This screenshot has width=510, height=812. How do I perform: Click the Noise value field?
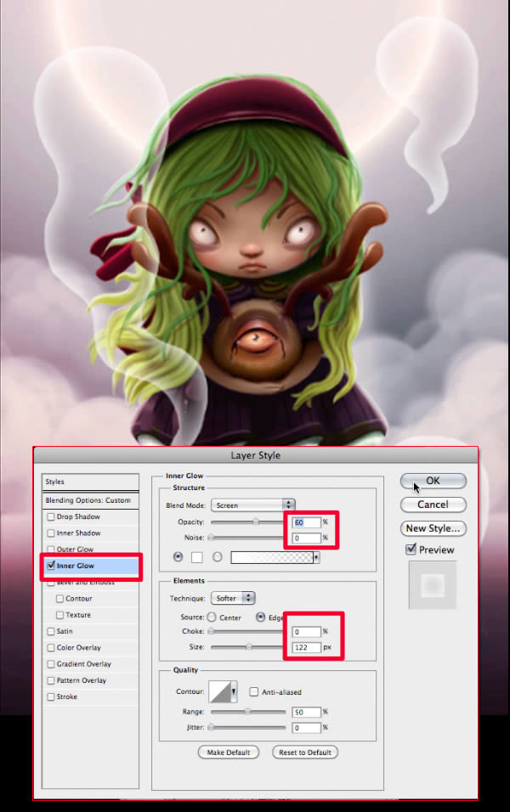(x=306, y=538)
